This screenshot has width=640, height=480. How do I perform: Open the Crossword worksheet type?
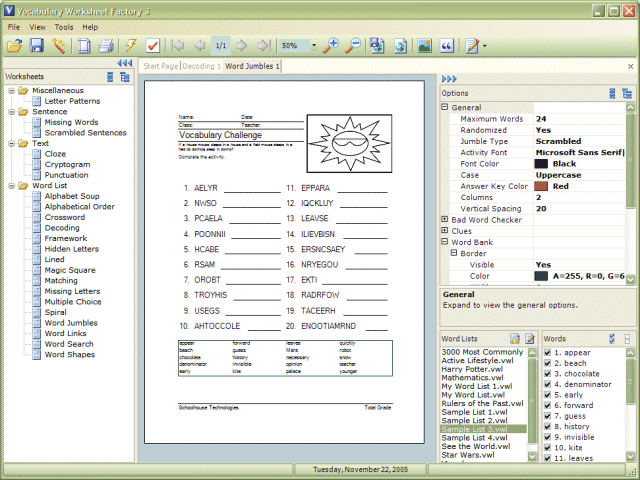click(x=64, y=217)
